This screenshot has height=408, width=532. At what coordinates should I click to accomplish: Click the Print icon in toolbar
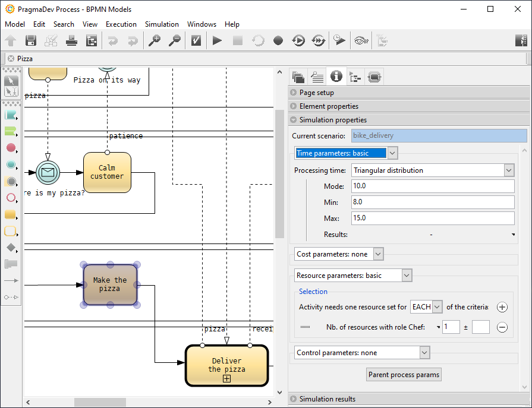[71, 40]
